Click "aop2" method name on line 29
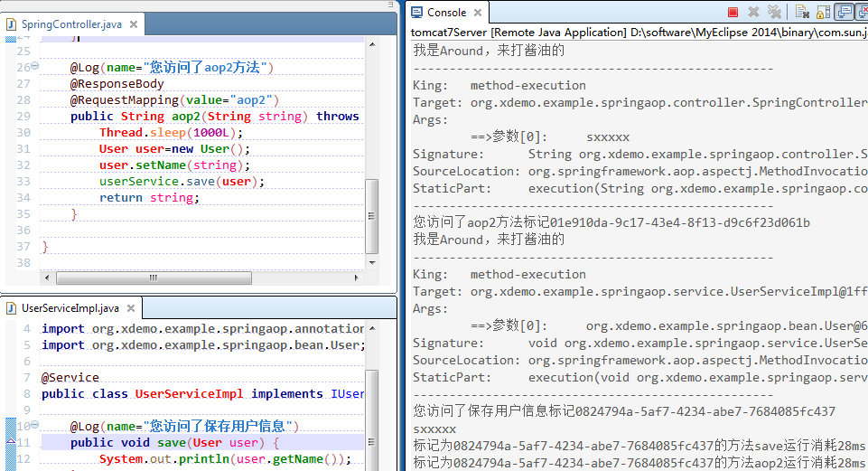The image size is (868, 471). pos(185,117)
